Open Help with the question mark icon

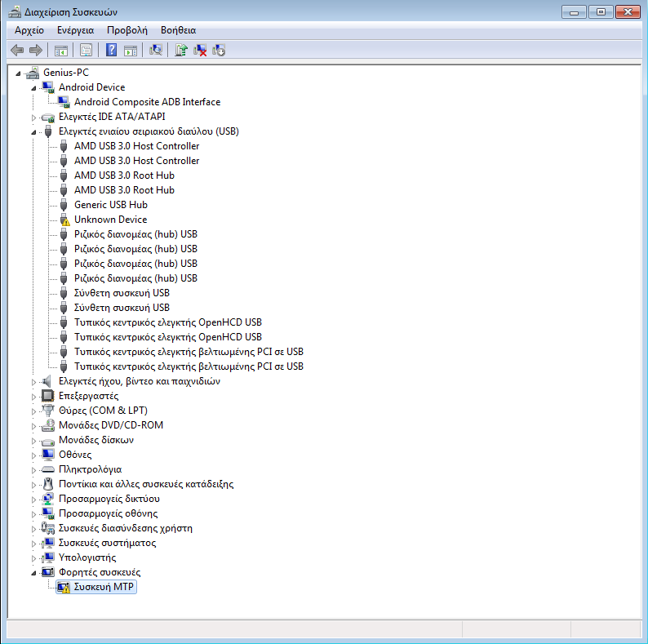click(x=112, y=50)
